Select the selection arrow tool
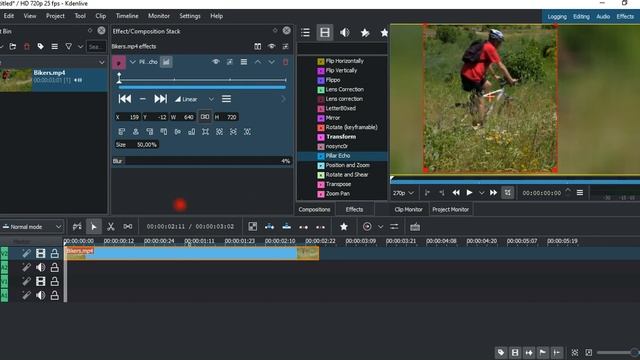Screen dimensions: 640x360 pos(93,227)
